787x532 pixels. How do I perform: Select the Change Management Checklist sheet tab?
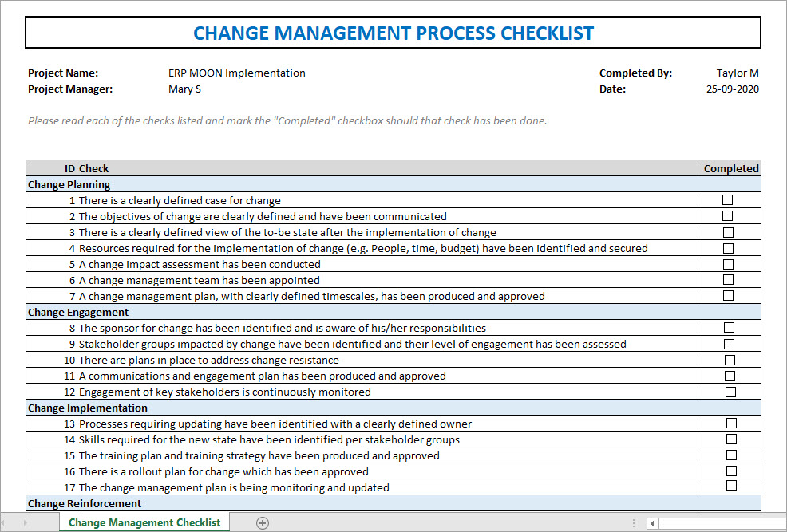point(144,522)
